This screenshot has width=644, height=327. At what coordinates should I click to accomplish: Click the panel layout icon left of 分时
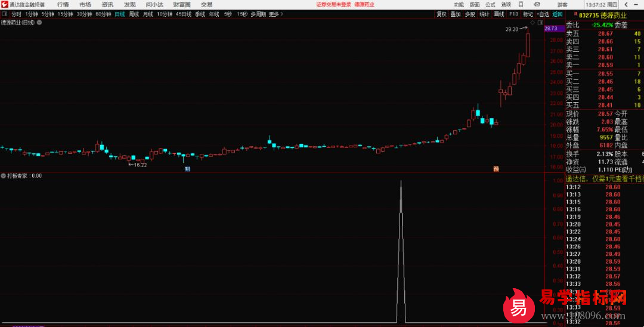tap(5, 14)
